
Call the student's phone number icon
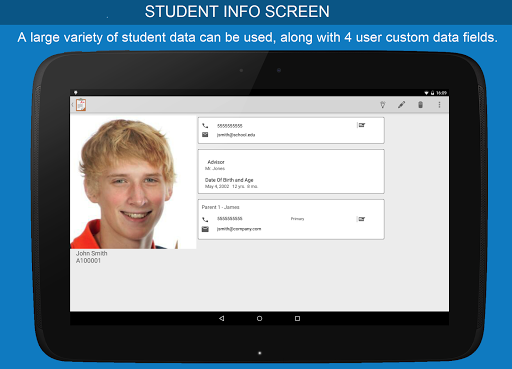(x=205, y=126)
